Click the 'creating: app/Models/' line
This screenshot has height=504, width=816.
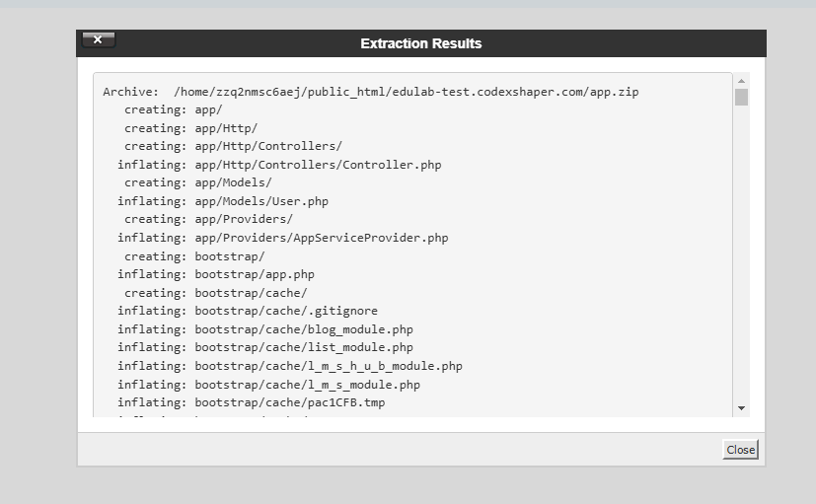click(x=197, y=182)
